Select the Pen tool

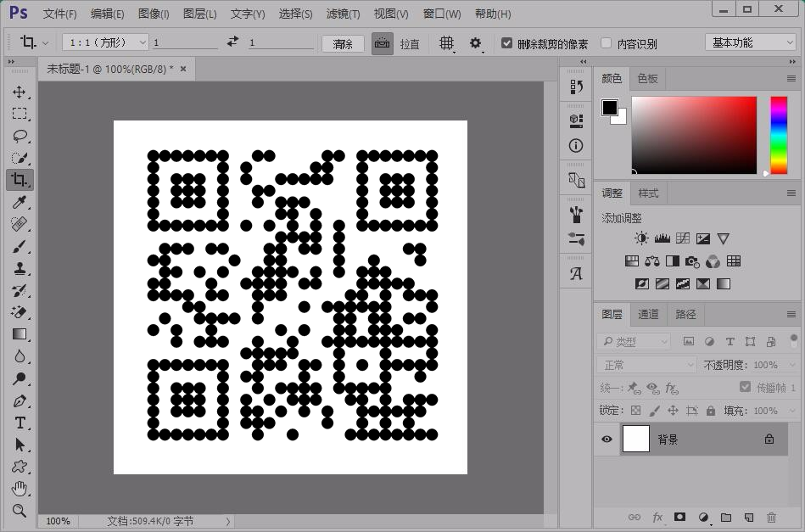click(x=20, y=400)
